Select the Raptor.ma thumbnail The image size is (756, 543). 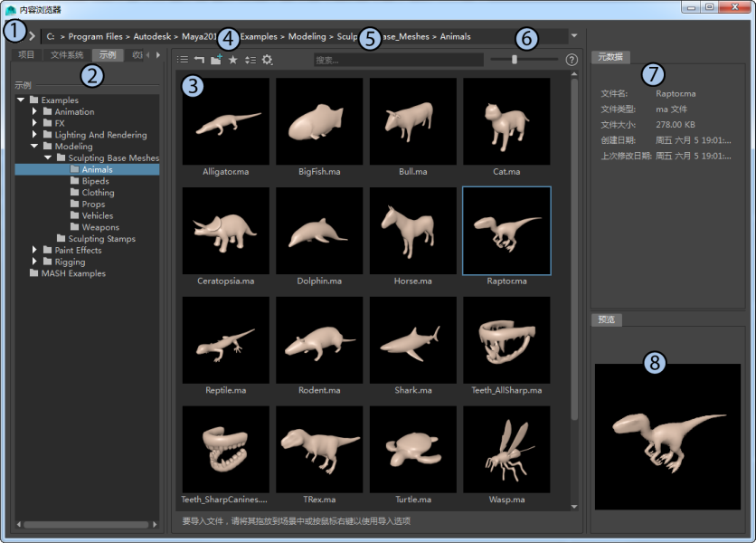pos(506,231)
